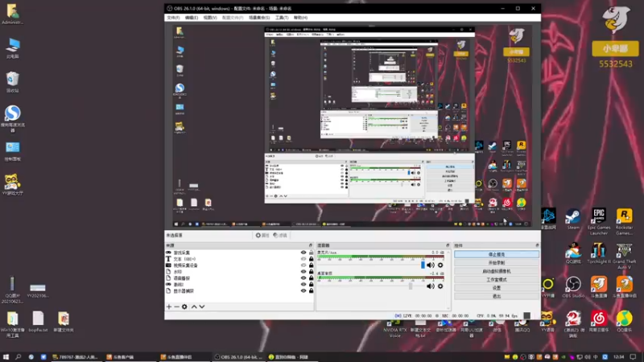Open 设置 settings from Controls dock
The height and width of the screenshot is (362, 644).
(497, 288)
